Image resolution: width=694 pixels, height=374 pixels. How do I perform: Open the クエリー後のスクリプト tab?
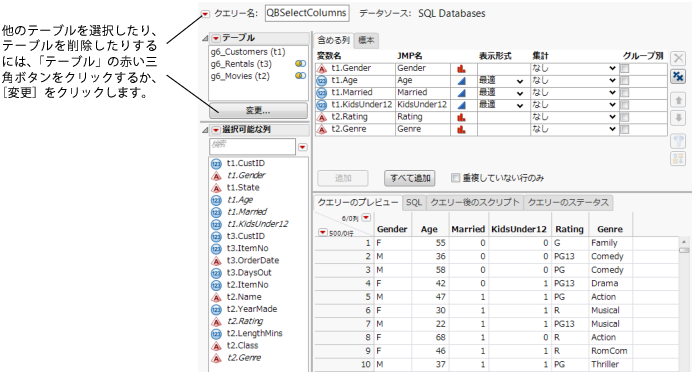475,202
